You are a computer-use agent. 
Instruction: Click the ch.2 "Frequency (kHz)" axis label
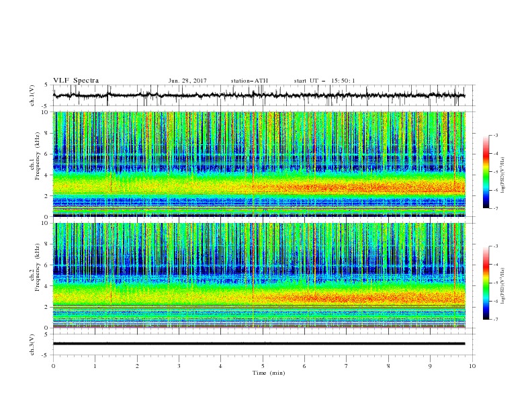[38, 267]
